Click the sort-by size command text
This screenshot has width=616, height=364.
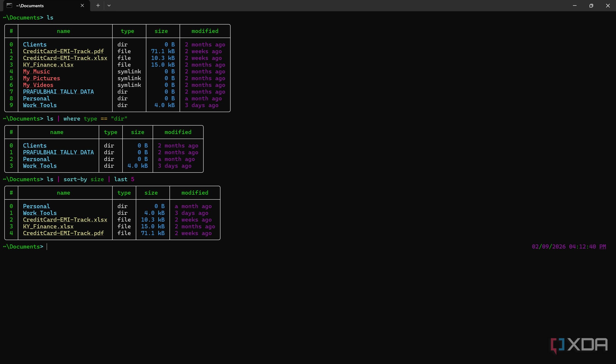[x=84, y=179]
